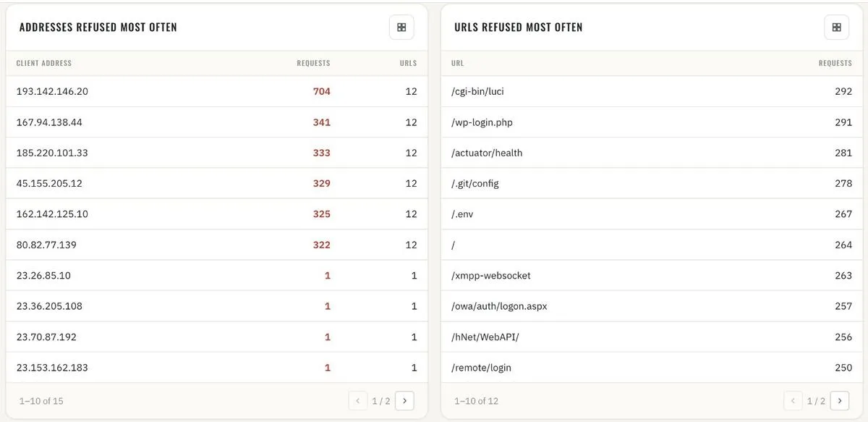This screenshot has width=868, height=422.
Task: Go to next page of URLs table
Action: pyautogui.click(x=840, y=400)
